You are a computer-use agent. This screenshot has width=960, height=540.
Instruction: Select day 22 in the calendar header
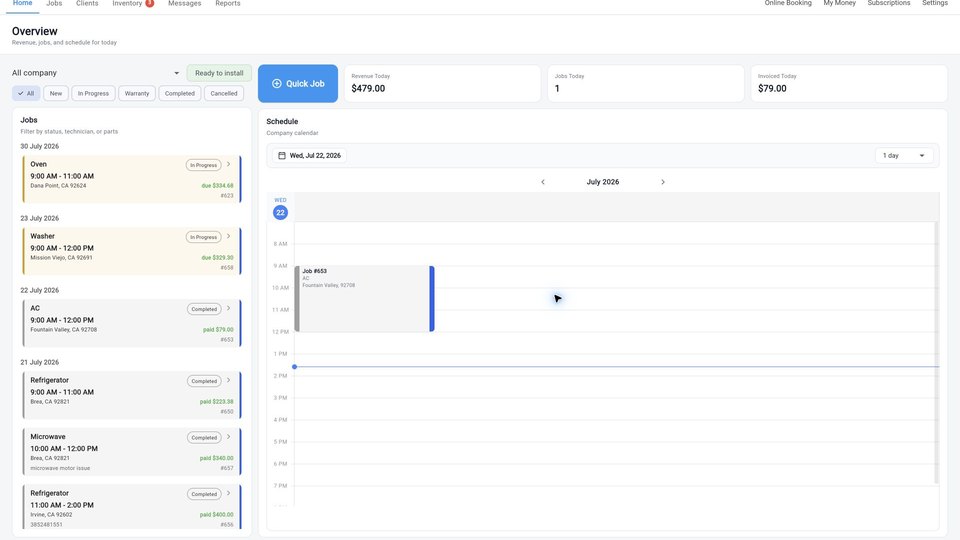(280, 212)
